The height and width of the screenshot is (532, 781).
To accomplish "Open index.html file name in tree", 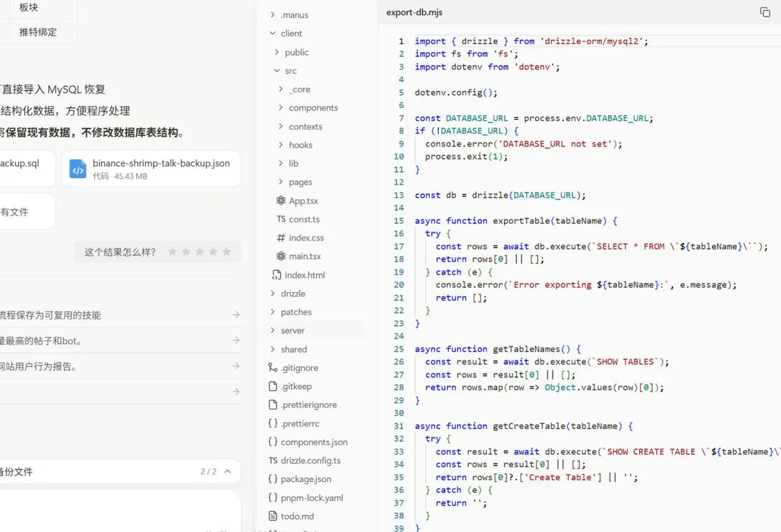I will pos(305,275).
